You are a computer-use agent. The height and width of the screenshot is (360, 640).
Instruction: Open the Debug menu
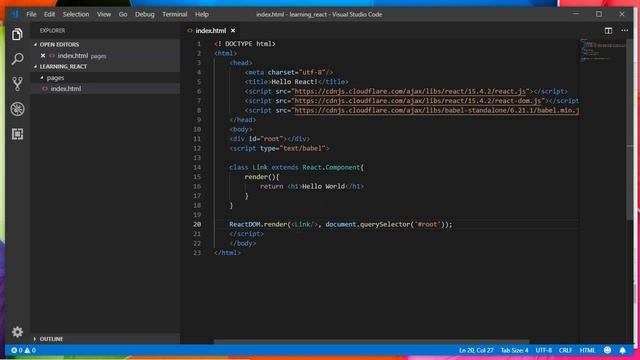[144, 14]
